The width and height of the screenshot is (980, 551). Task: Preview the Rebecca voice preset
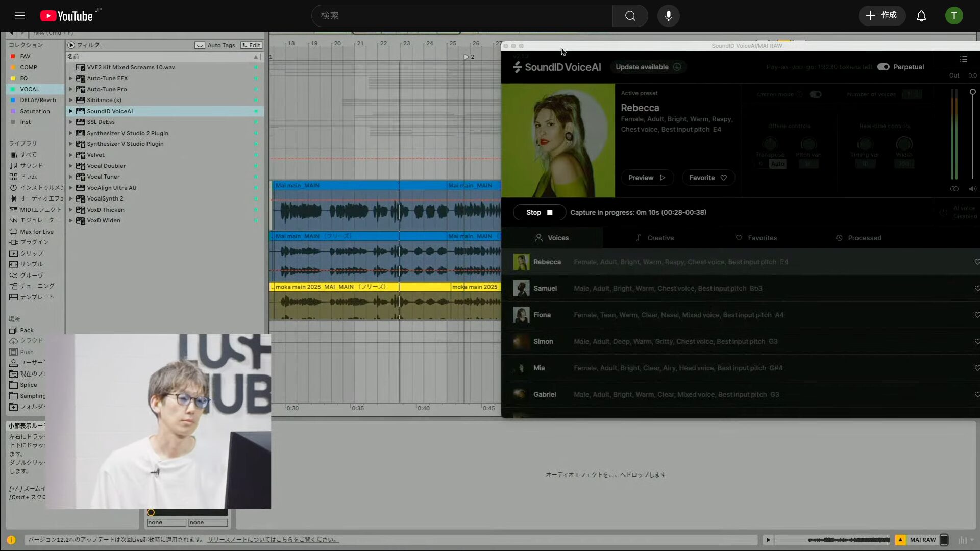pos(647,178)
